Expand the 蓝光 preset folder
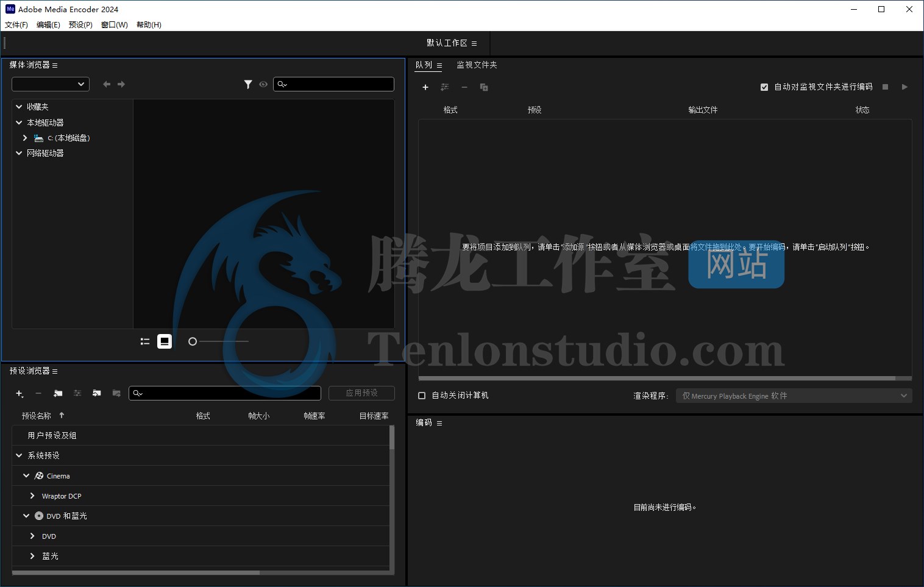The width and height of the screenshot is (924, 587). pos(32,556)
